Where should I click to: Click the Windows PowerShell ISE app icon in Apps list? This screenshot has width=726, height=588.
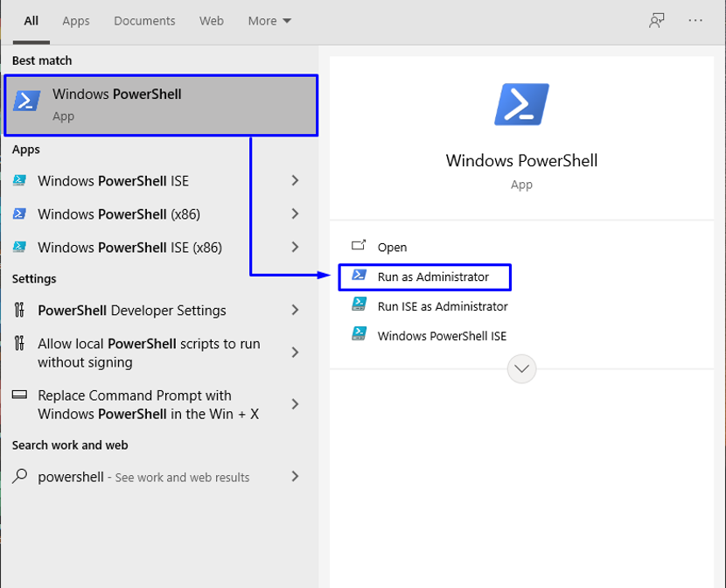point(19,180)
